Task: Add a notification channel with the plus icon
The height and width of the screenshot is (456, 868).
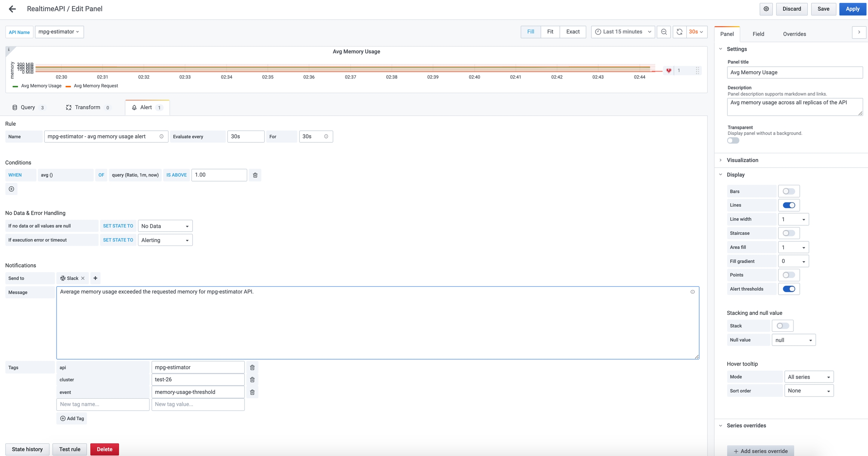Action: tap(95, 278)
